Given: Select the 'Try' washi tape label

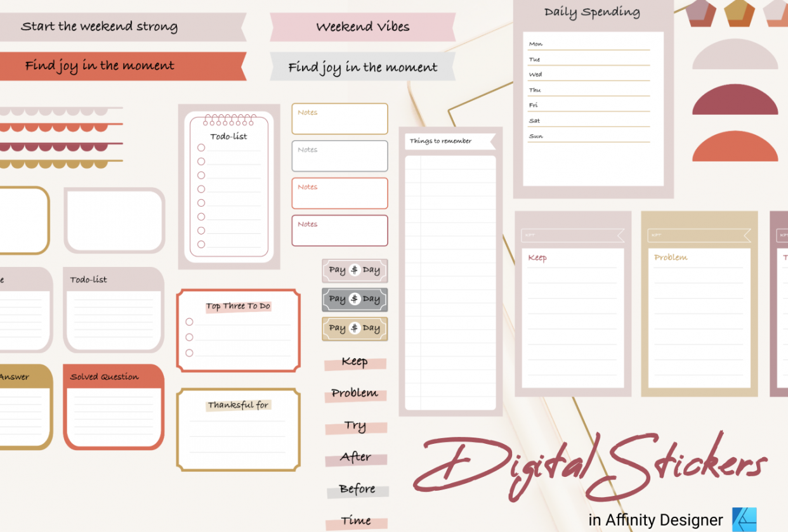Looking at the screenshot, I should [x=355, y=426].
